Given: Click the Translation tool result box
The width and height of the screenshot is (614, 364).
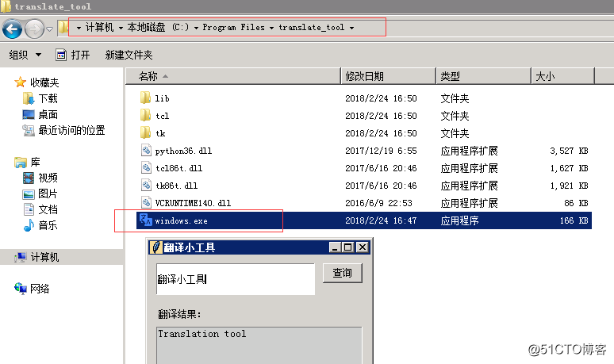Looking at the screenshot, I should tap(259, 345).
